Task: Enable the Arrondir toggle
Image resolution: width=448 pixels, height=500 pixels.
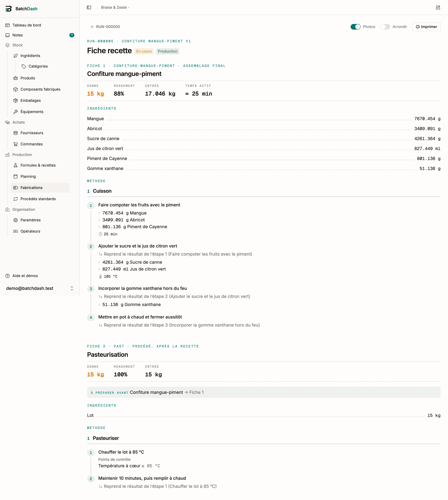Action: click(385, 27)
